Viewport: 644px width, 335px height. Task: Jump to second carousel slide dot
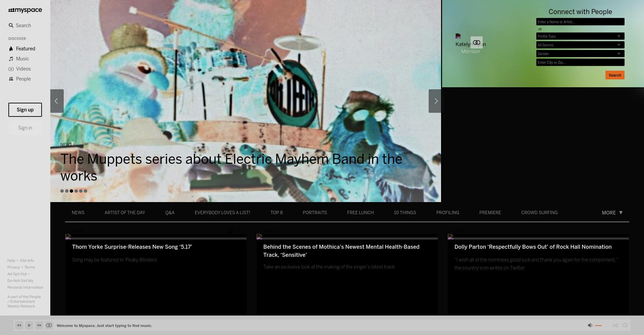tap(67, 191)
